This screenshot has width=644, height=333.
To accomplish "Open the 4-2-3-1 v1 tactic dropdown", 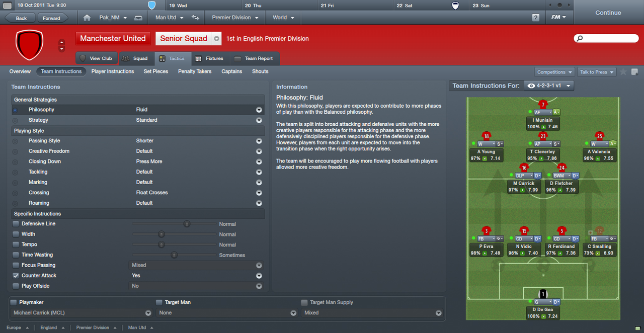I will click(549, 86).
